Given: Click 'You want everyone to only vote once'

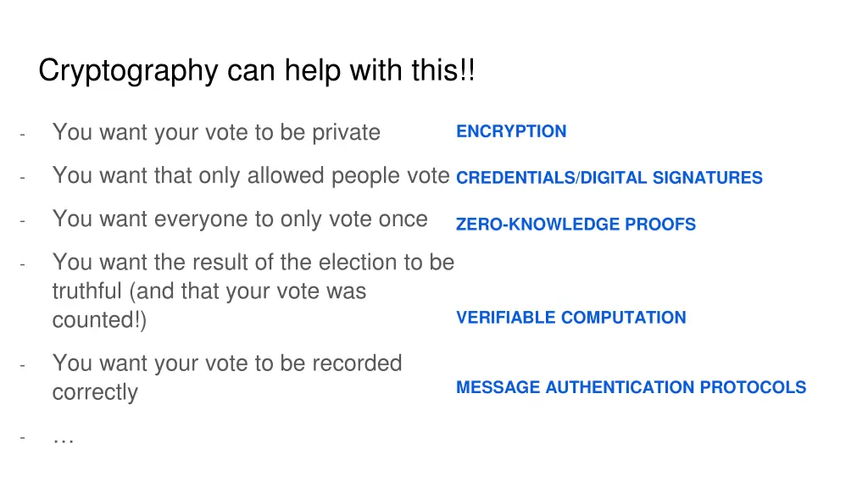Looking at the screenshot, I should point(240,219).
